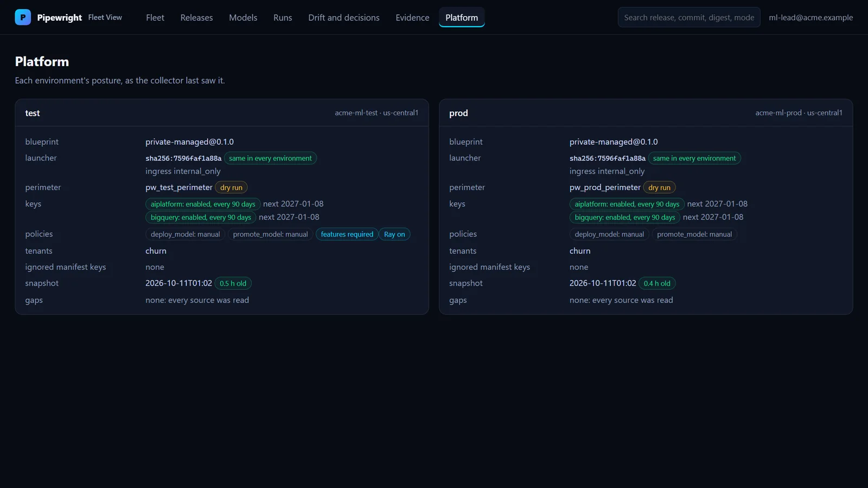Click the Platform page heading
Image resolution: width=868 pixels, height=488 pixels.
[x=42, y=62]
